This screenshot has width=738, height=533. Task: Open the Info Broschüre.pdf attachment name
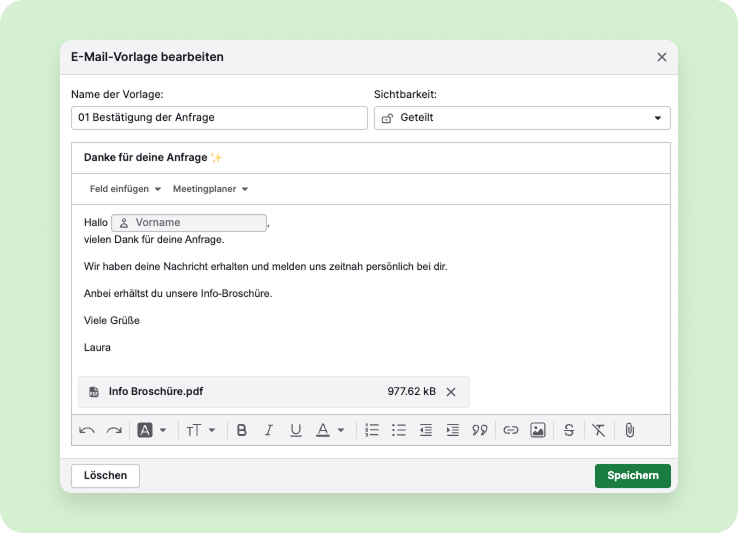[156, 391]
